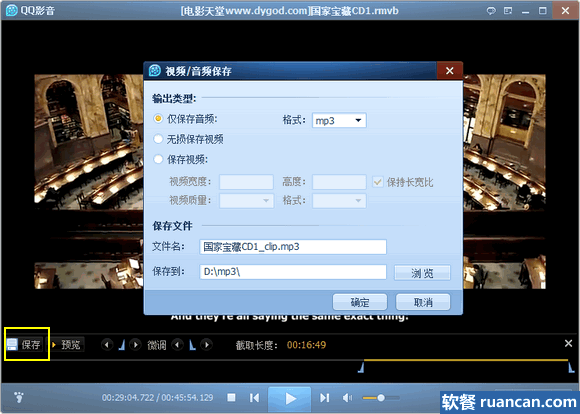Click the yellow selected range on the timeline
The image size is (580, 414).
[466, 360]
